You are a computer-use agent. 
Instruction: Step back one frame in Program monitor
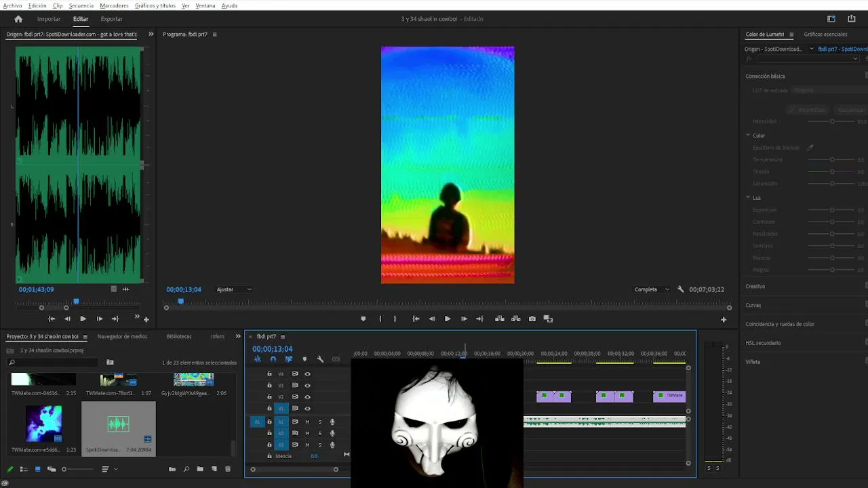coord(432,319)
